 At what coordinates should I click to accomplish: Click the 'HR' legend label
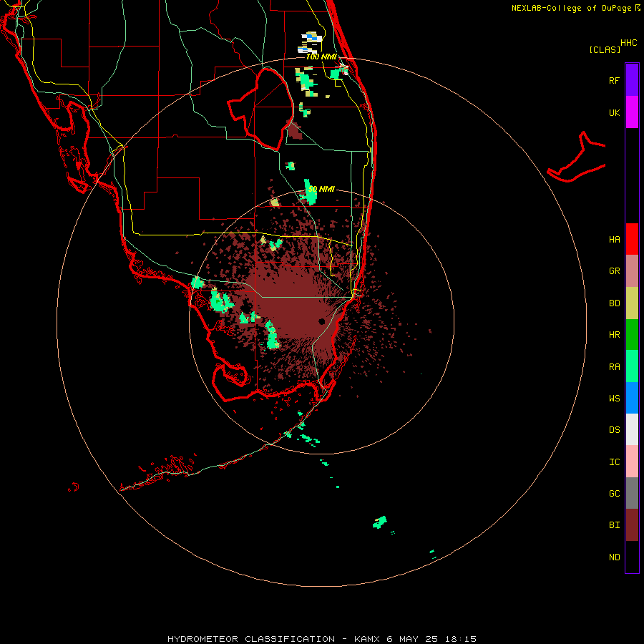614,335
